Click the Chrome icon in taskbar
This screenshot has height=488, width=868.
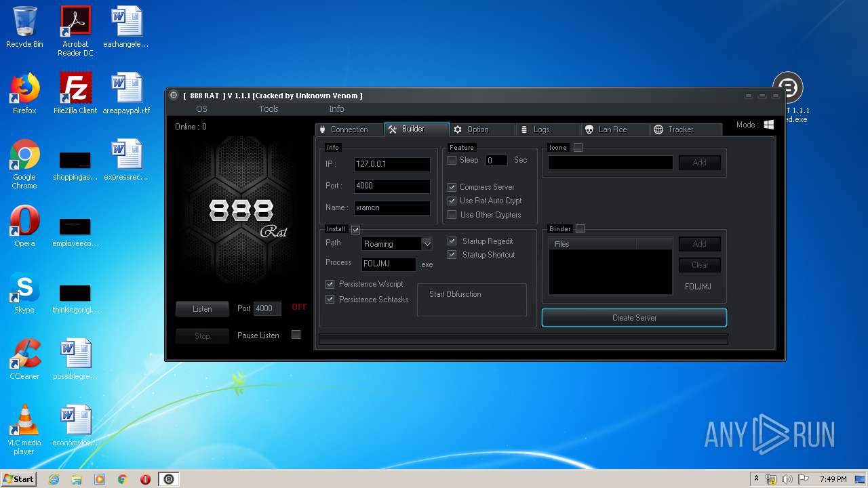click(123, 479)
